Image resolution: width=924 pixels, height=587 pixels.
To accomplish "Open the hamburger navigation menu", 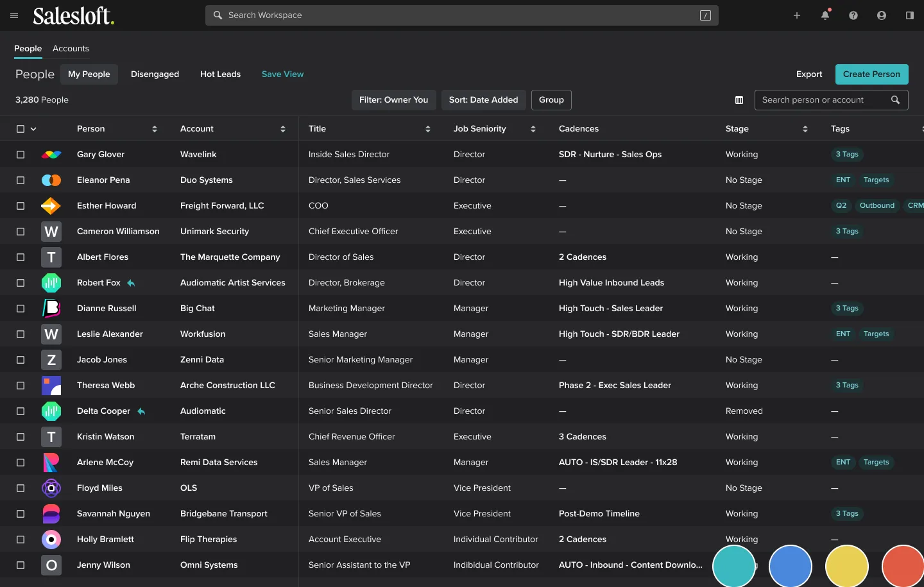I will click(14, 15).
